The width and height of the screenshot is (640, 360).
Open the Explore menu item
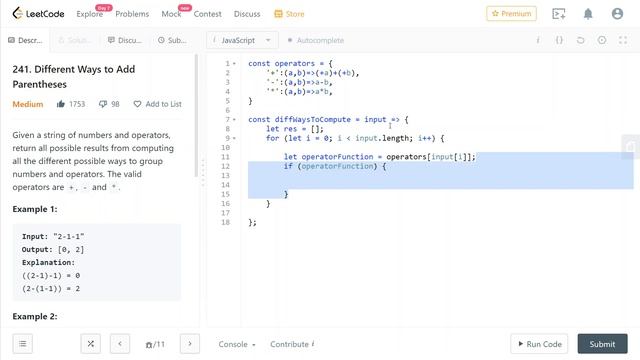89,14
